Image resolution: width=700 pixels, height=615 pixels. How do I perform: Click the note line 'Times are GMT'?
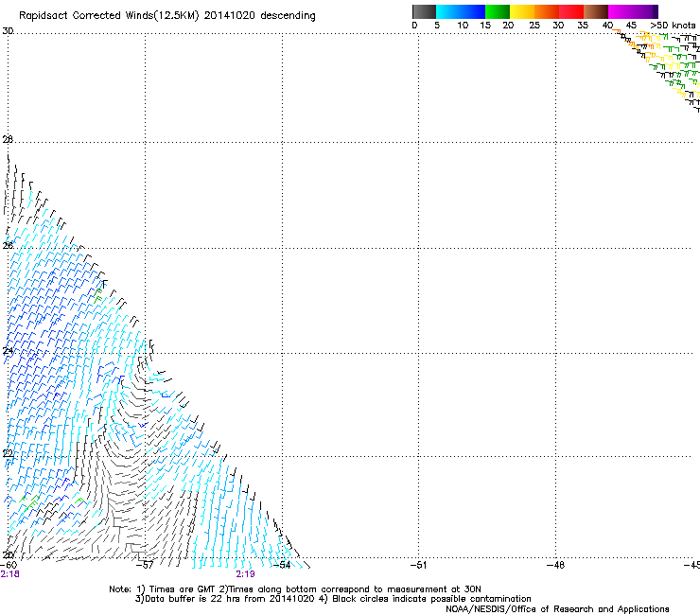click(x=183, y=589)
